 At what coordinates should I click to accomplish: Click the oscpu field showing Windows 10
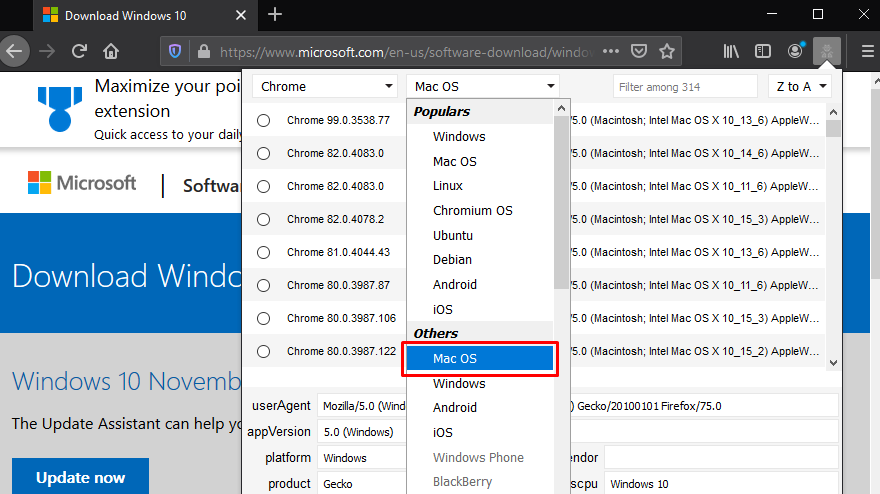(x=721, y=483)
